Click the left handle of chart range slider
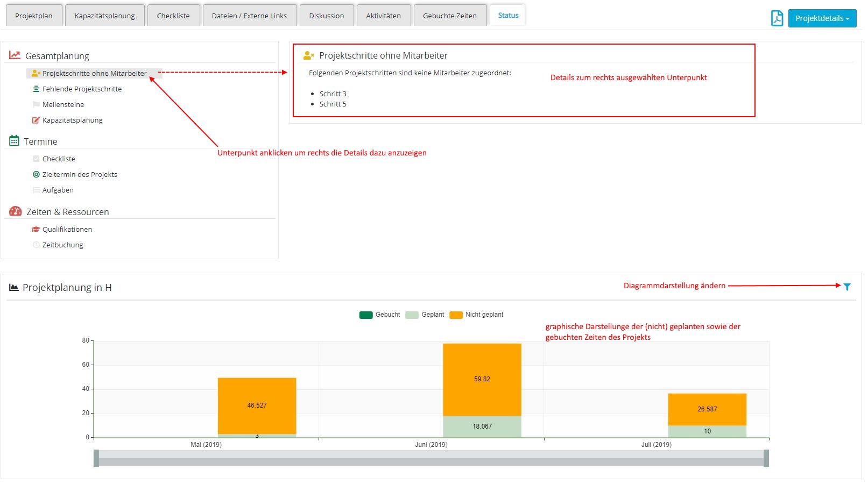This screenshot has height=484, width=868. [96, 458]
